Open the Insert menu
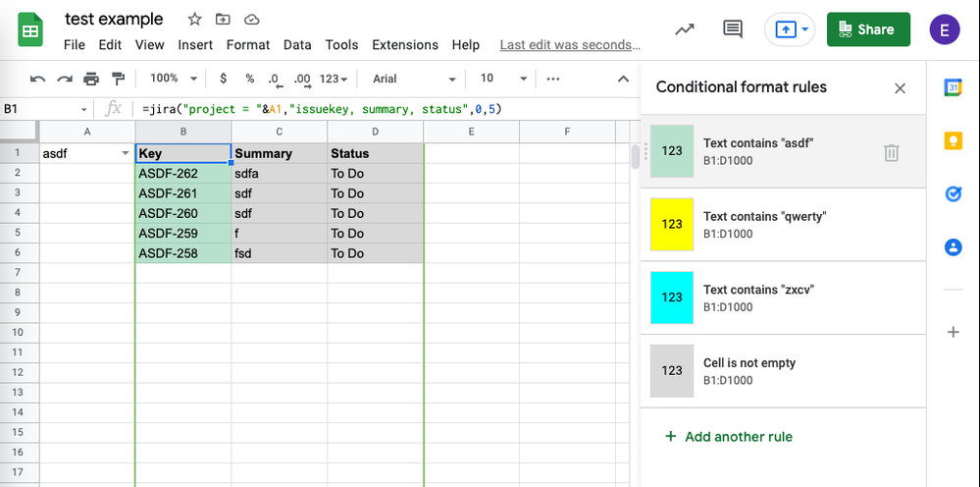Viewport: 980px width, 487px height. coord(195,45)
